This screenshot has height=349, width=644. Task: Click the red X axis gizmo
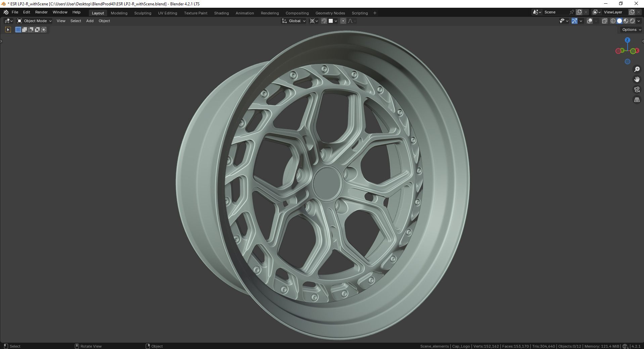(x=637, y=51)
